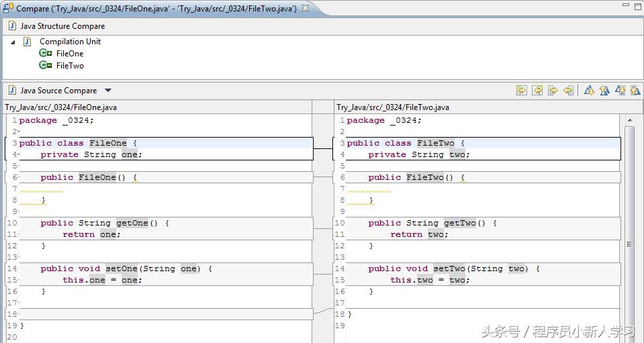
Task: Click the Java Source Compare title text
Action: pyautogui.click(x=58, y=90)
